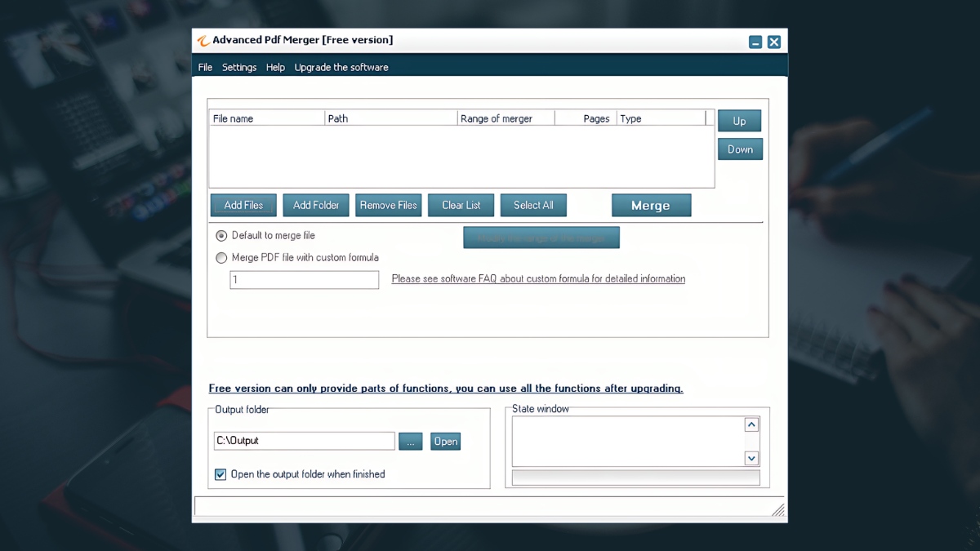Open the Settings menu

tap(239, 67)
